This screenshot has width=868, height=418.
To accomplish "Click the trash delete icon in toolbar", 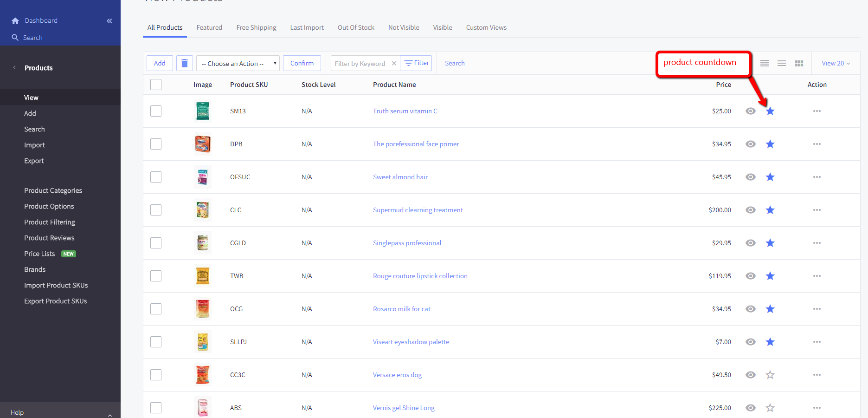I will (x=185, y=63).
